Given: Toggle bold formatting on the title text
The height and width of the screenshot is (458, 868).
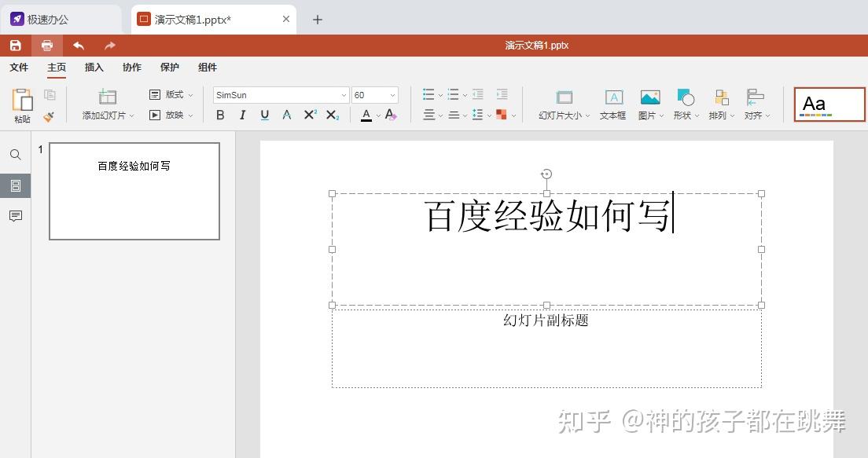Looking at the screenshot, I should coord(220,115).
